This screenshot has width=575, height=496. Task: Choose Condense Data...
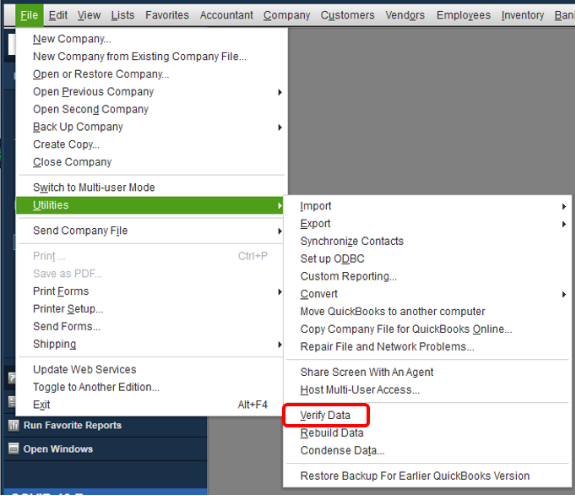342,451
